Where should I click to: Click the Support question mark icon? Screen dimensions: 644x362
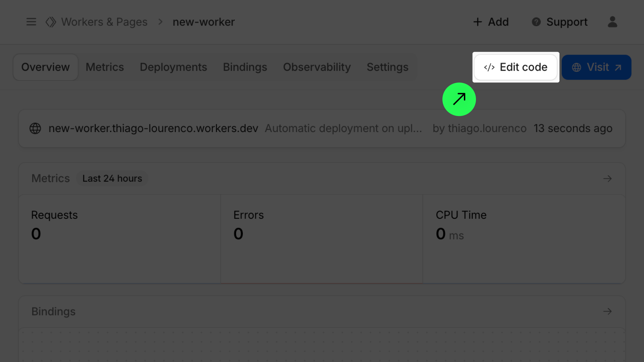(x=536, y=22)
